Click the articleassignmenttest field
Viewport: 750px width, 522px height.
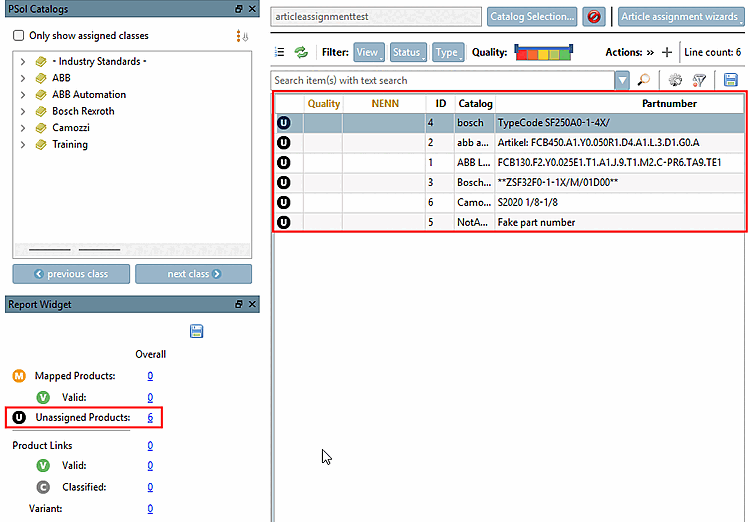click(376, 17)
